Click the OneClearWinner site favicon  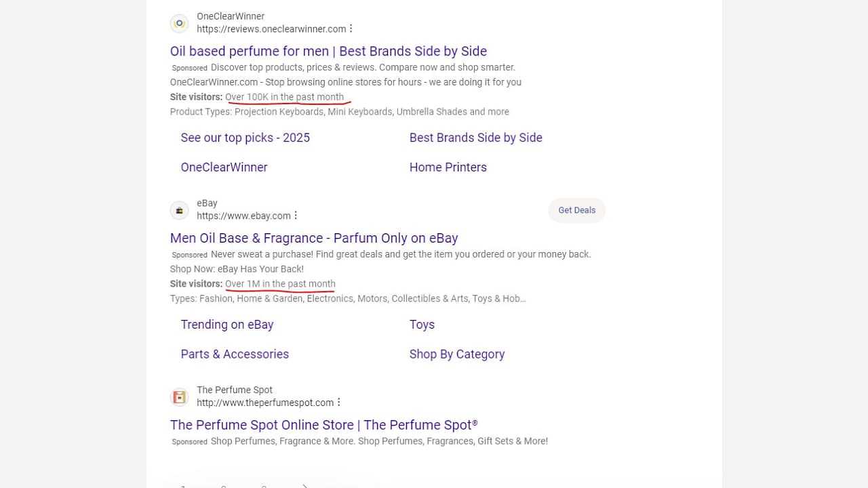tap(179, 23)
